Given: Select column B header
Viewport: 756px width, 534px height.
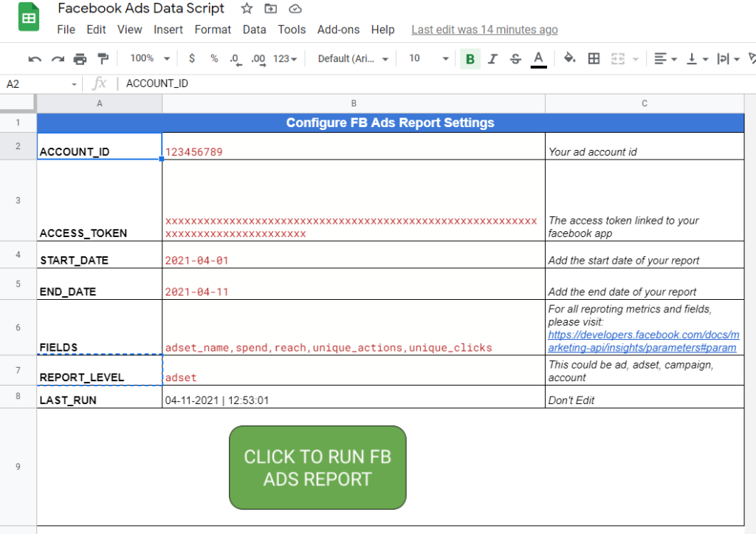Looking at the screenshot, I should tap(354, 103).
